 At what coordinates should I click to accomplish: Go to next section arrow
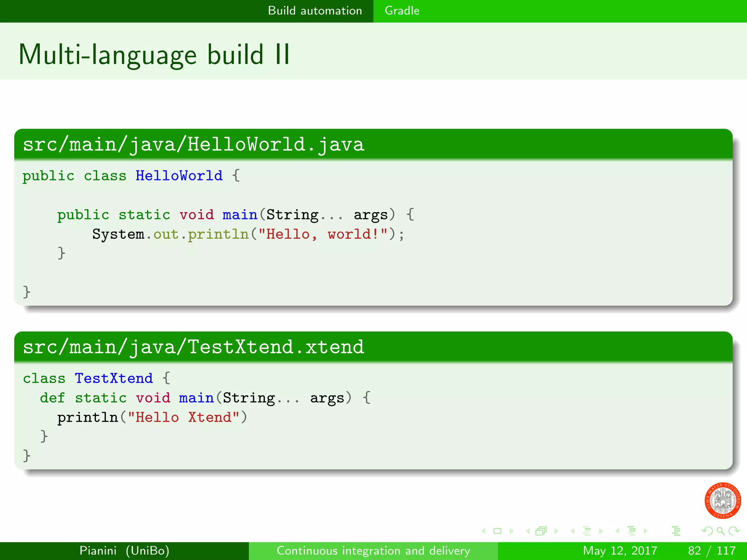click(646, 531)
